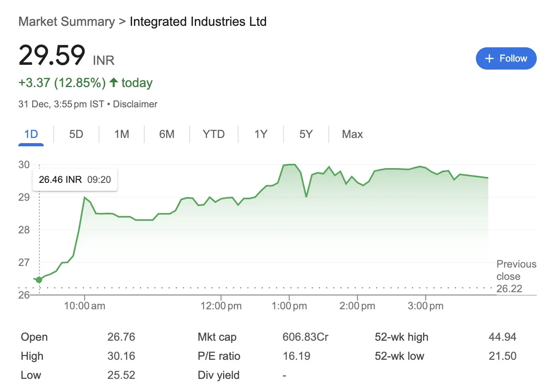Show the Max range chart
This screenshot has width=559, height=392.
coord(352,134)
